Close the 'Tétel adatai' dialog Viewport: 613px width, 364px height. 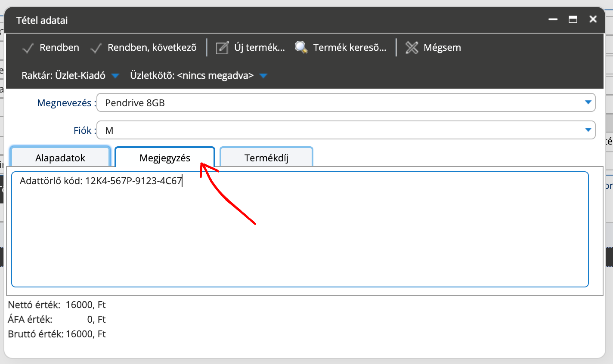tap(593, 19)
